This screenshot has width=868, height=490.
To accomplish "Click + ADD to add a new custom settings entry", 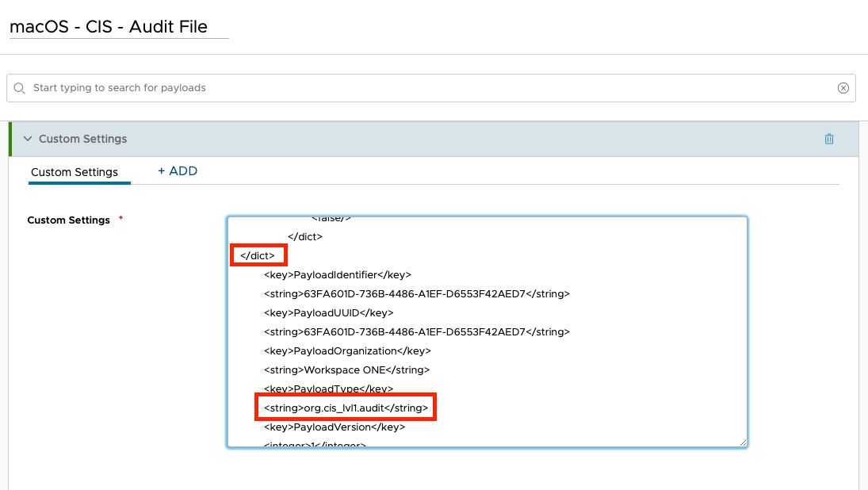I will click(x=178, y=170).
